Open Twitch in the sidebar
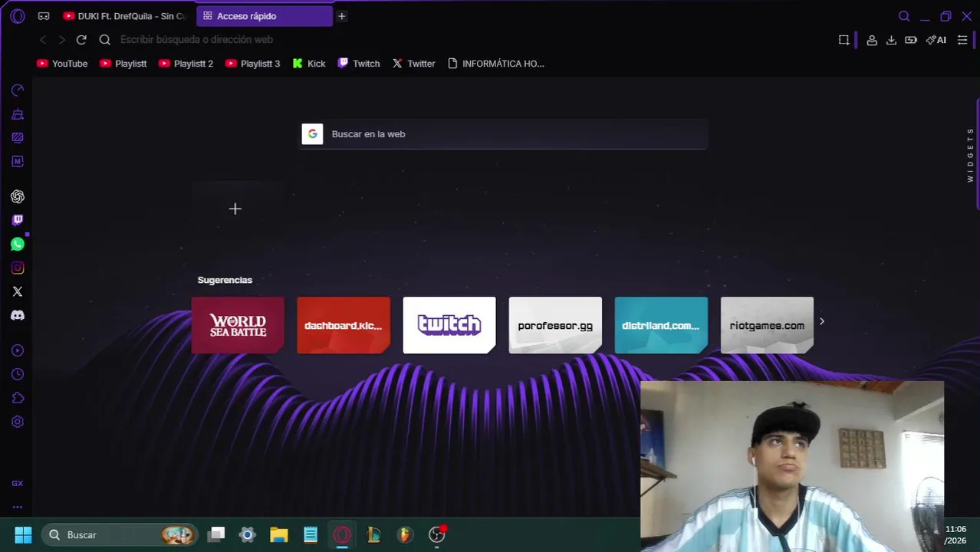 (18, 220)
